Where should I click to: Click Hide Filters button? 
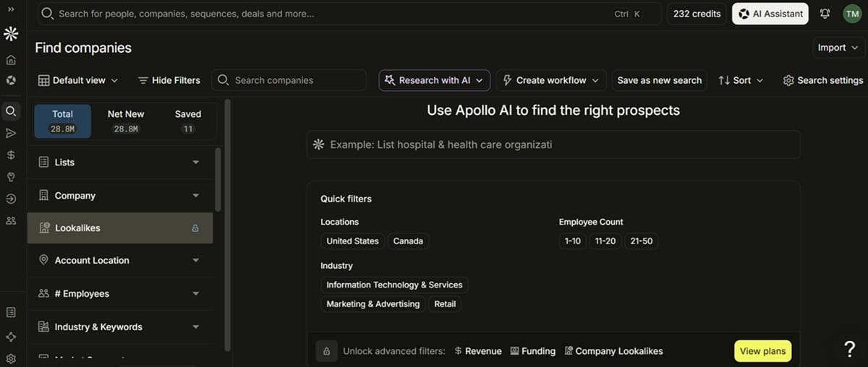(169, 80)
